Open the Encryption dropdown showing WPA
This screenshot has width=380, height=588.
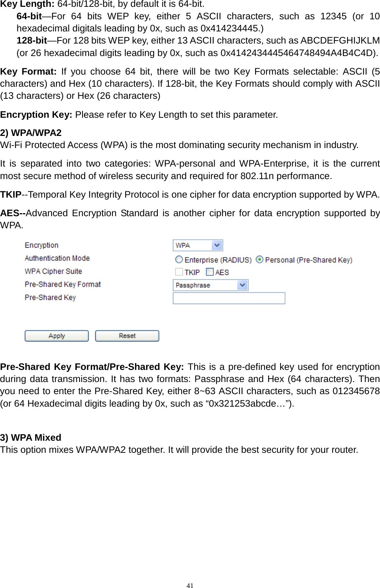click(198, 245)
